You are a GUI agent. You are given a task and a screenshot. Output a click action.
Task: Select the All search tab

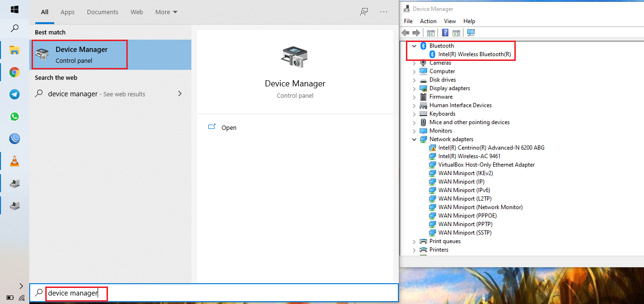coord(44,12)
